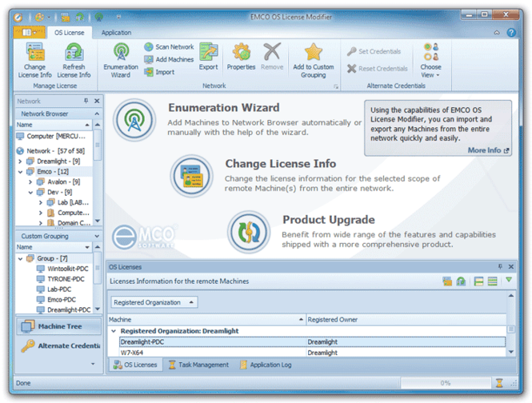Screen dimensions: 532x403
Task: Expand the Custom Grouping section
Action: 97,236
